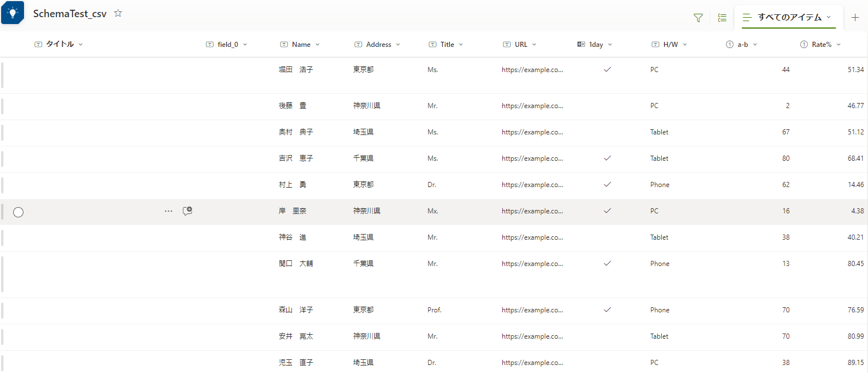Open the Rate% column header menu
The width and height of the screenshot is (868, 373).
click(821, 44)
